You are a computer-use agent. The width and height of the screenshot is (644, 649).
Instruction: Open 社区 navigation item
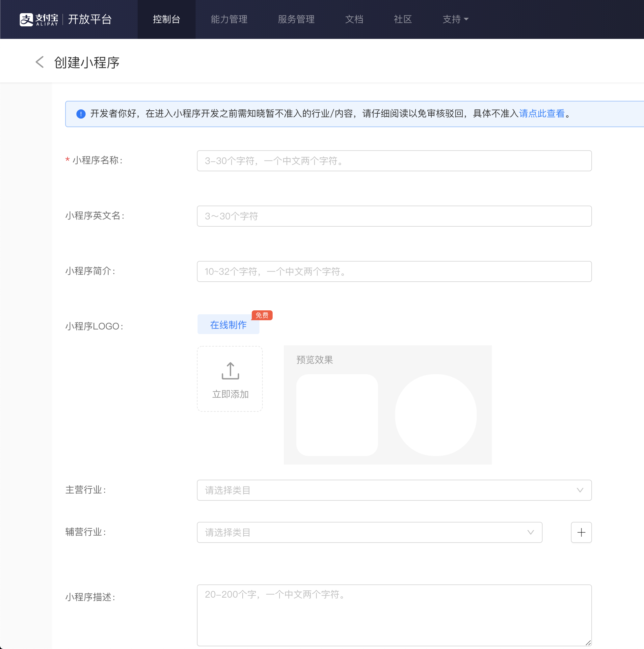pyautogui.click(x=402, y=19)
